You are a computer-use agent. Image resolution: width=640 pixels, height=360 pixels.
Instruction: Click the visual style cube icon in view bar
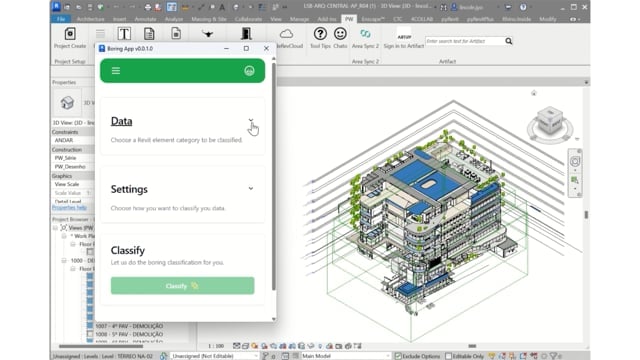click(x=245, y=346)
